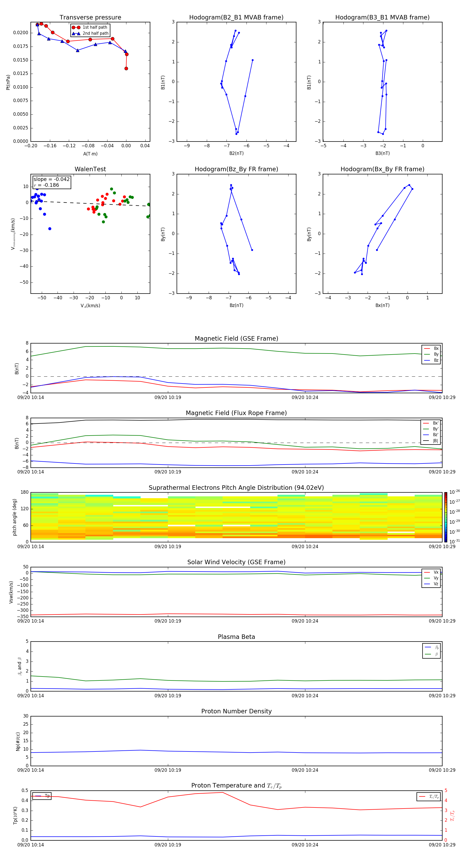Click the "Hodogram(B3_B1 MVAB frame)" title

pos(382,18)
